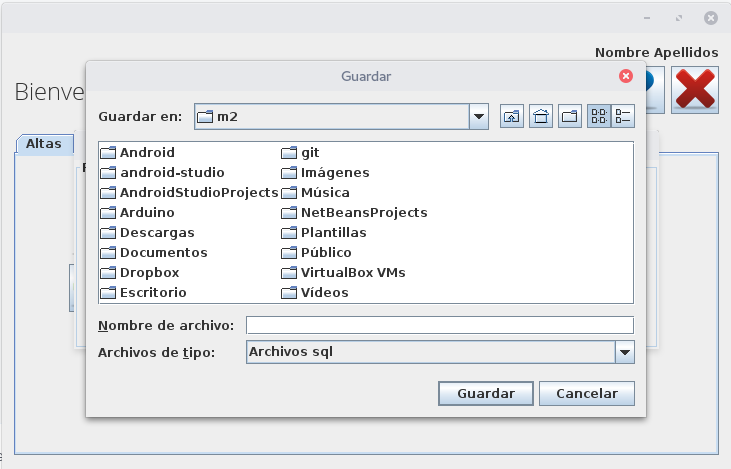Create a new folder
731x469 pixels.
click(x=570, y=117)
